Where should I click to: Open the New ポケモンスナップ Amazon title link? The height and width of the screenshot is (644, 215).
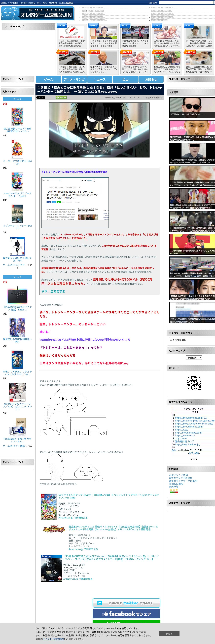tap(109, 497)
